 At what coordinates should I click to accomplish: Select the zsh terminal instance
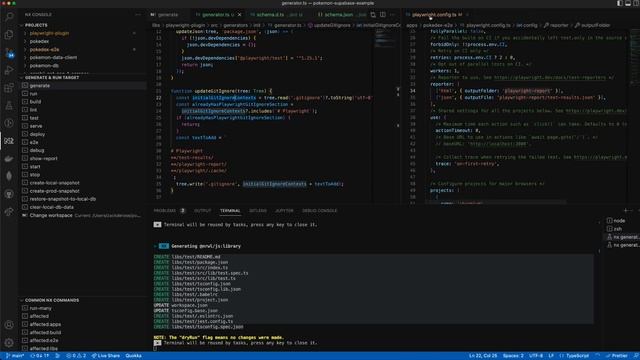[618, 229]
